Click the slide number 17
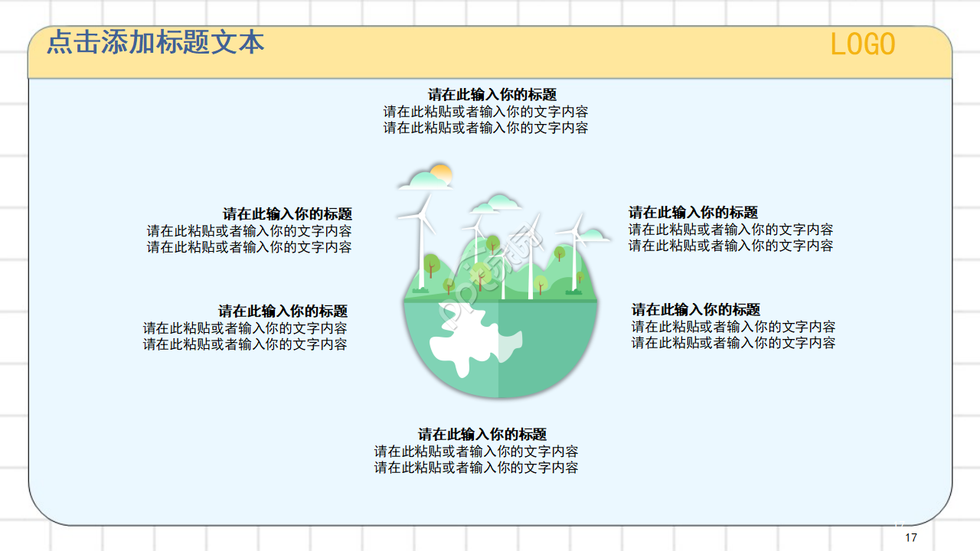The image size is (980, 551). pos(911,538)
